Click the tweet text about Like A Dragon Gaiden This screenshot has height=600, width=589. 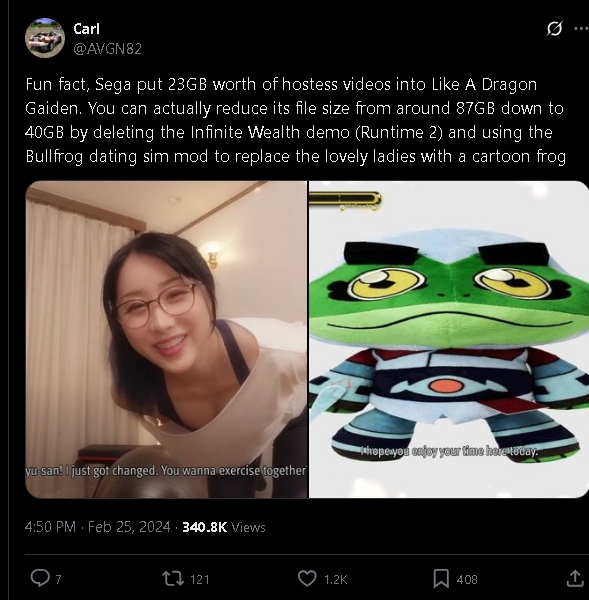[x=295, y=120]
